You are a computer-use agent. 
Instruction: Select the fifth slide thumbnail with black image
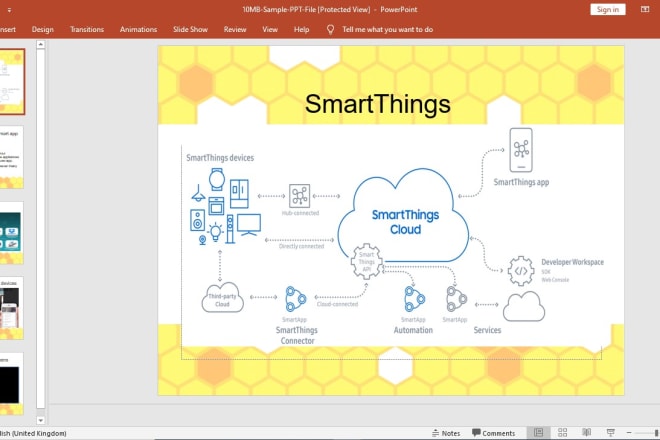(x=12, y=384)
